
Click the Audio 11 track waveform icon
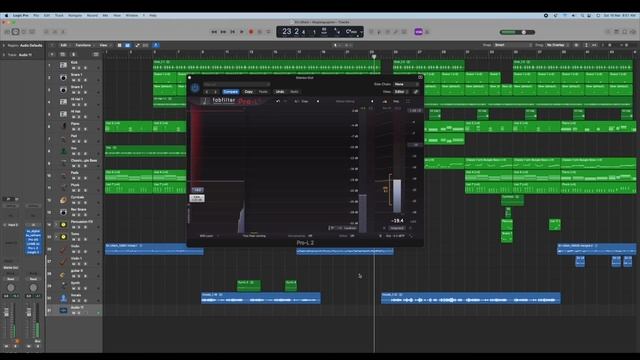tap(63, 310)
